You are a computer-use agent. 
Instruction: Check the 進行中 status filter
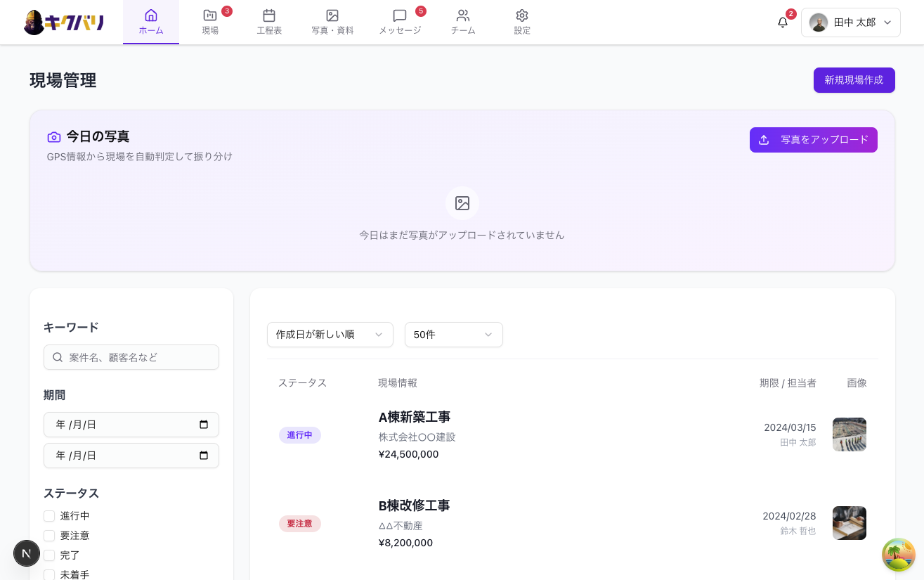coord(49,515)
